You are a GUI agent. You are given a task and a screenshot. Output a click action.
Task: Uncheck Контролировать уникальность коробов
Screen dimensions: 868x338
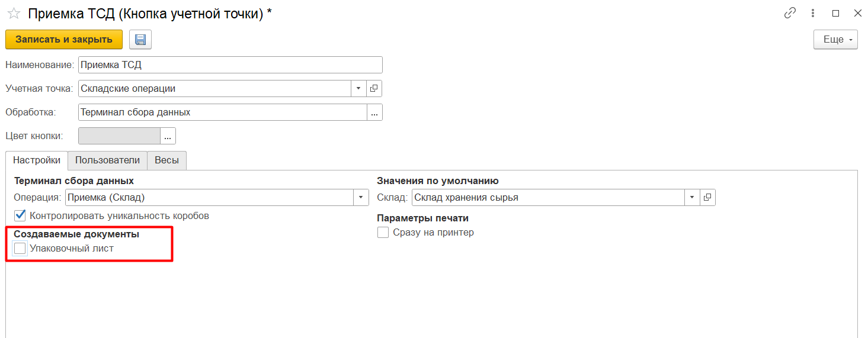coord(20,215)
